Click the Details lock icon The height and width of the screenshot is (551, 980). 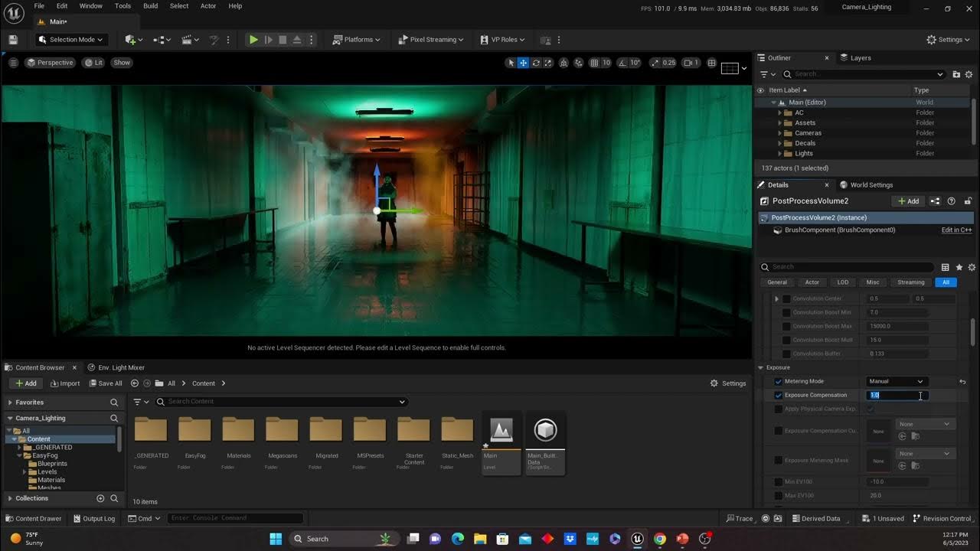[968, 201]
